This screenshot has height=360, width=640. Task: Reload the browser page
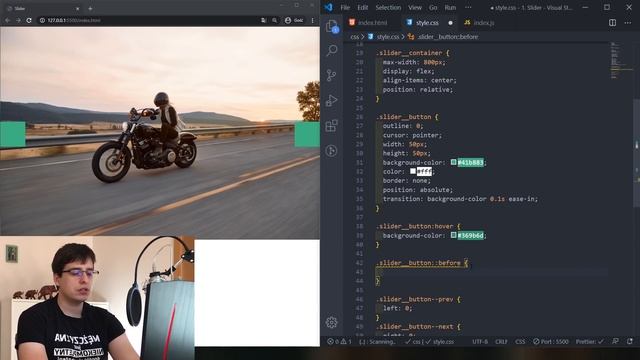29,20
